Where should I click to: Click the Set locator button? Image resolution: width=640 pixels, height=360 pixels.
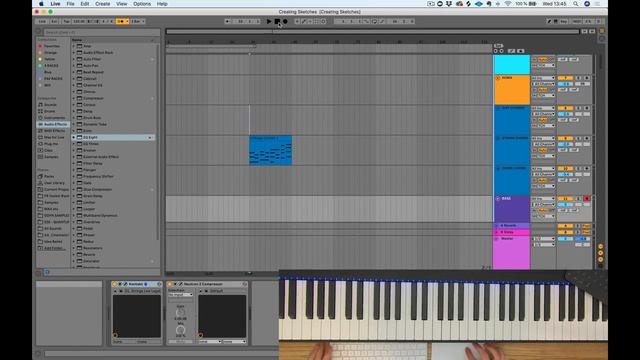click(498, 46)
